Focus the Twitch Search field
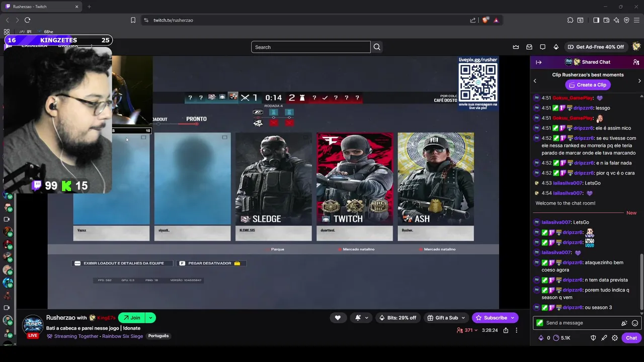 [311, 47]
